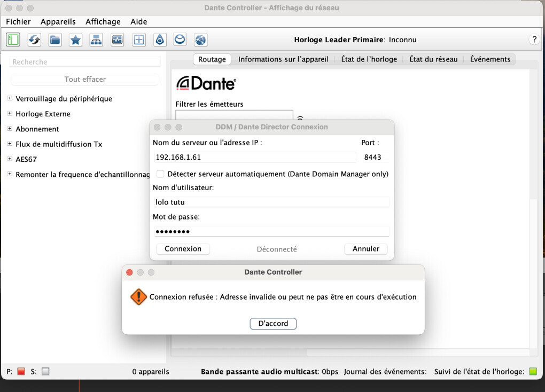Image resolution: width=545 pixels, height=392 pixels.
Task: Expand Abonnement filter section
Action: (x=10, y=129)
